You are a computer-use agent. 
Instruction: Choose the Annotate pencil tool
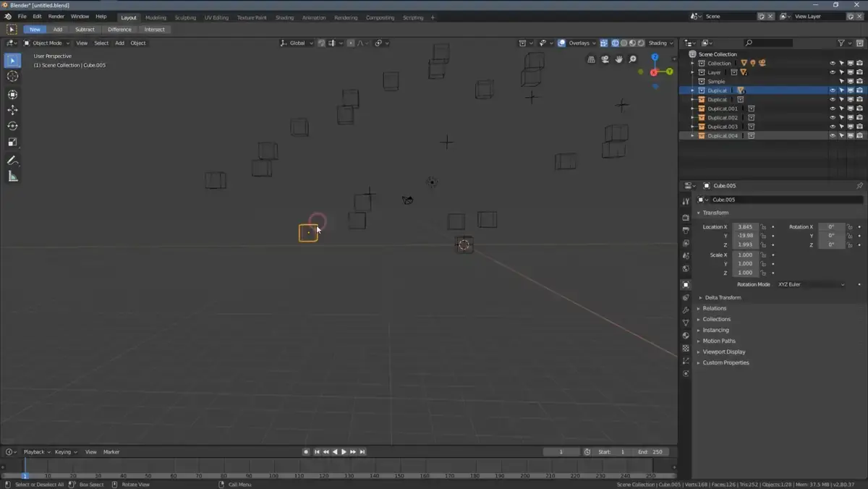[x=12, y=161]
